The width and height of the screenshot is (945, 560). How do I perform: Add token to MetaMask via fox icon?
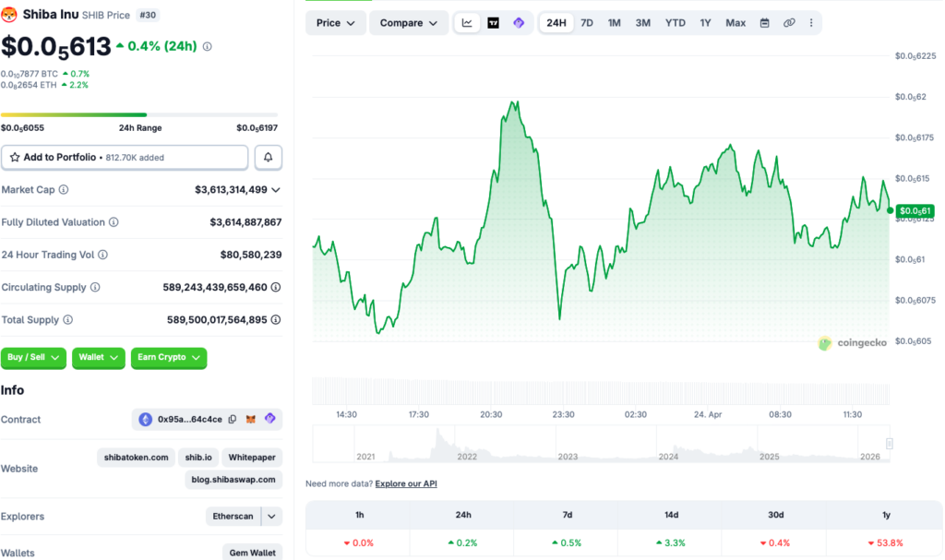251,420
